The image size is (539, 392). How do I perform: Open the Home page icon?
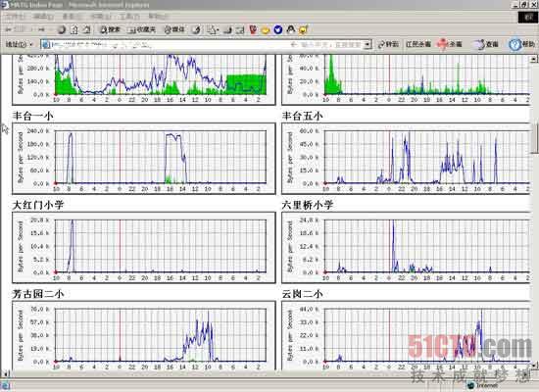pyautogui.click(x=87, y=30)
